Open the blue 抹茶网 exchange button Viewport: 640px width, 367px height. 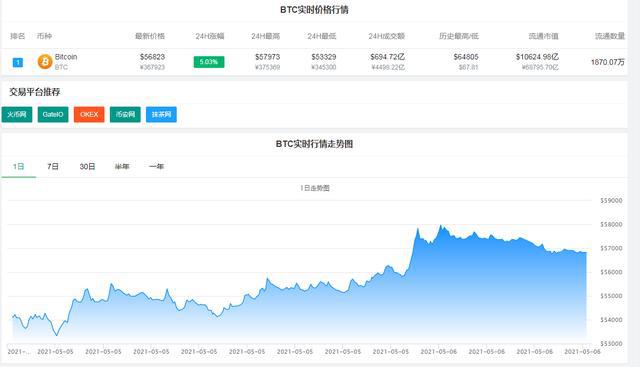coord(161,114)
